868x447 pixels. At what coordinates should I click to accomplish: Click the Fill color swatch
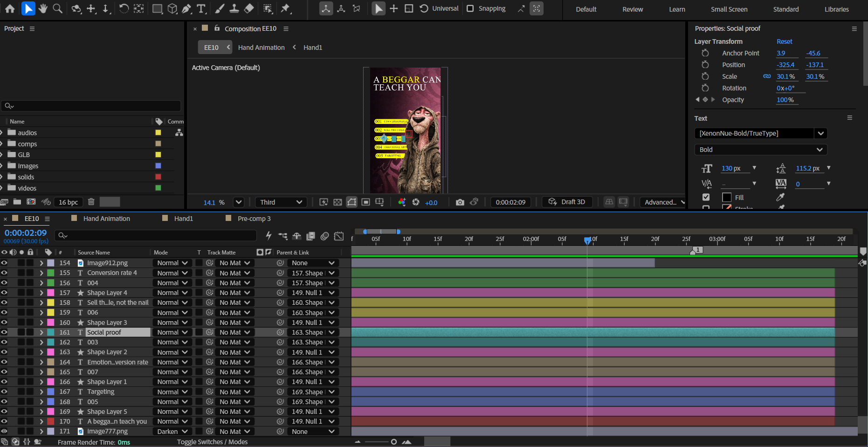point(726,197)
